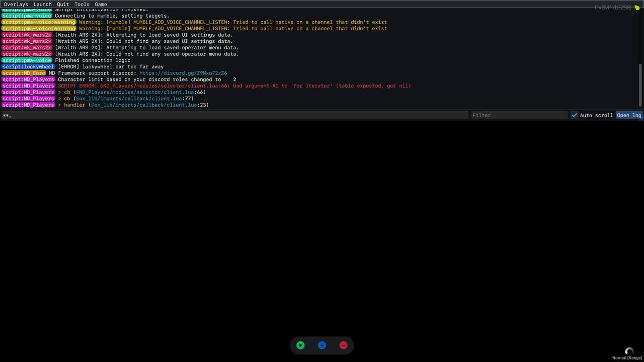644x362 pixels.
Task: Expand the Tools menu
Action: click(82, 4)
